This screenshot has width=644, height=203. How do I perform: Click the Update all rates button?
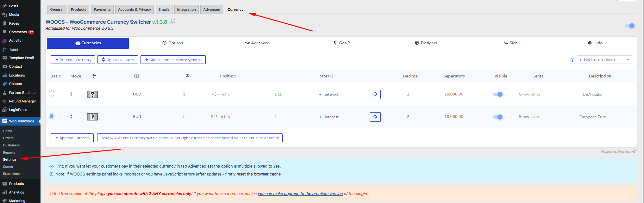[x=118, y=60]
